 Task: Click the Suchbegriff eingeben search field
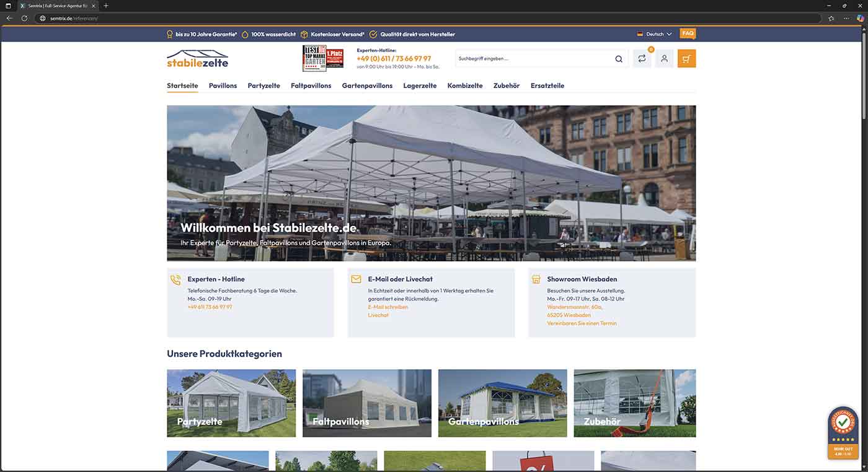click(533, 59)
